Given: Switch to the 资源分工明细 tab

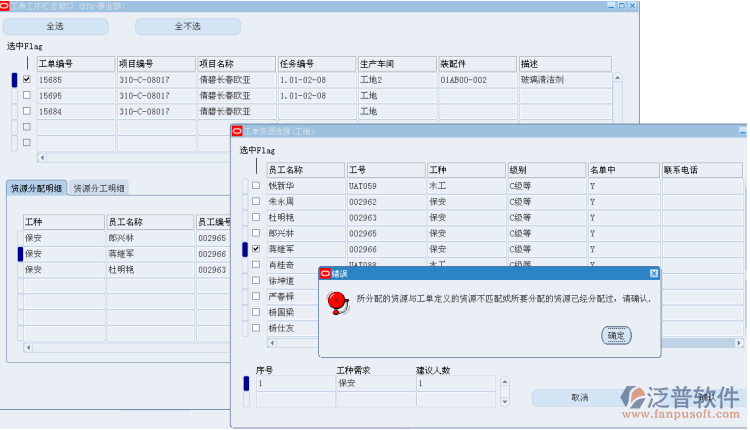Looking at the screenshot, I should [98, 188].
